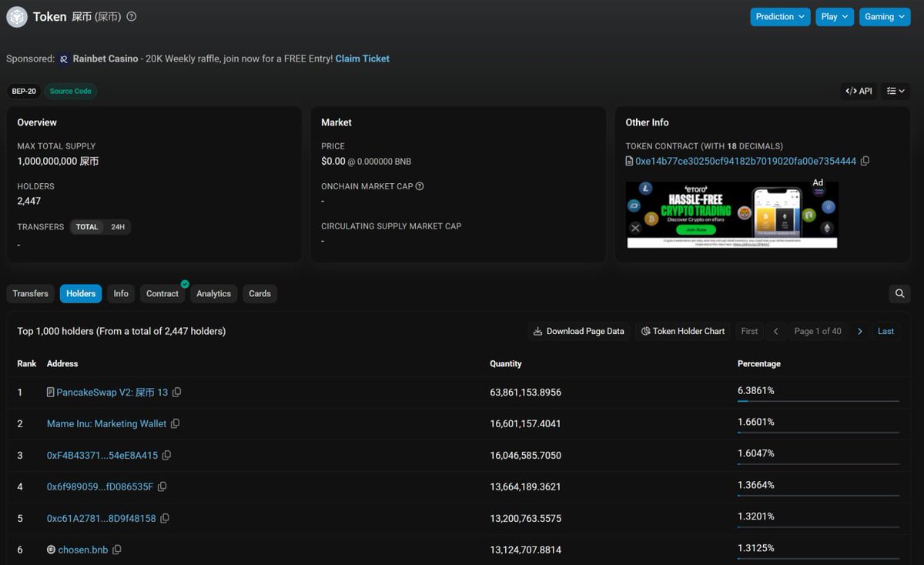Go to previous holders page arrow
This screenshot has height=565, width=924.
tap(775, 331)
